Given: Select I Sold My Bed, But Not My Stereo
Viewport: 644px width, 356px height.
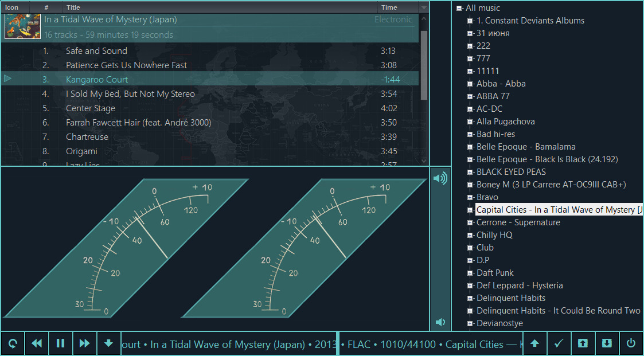Looking at the screenshot, I should coord(210,94).
